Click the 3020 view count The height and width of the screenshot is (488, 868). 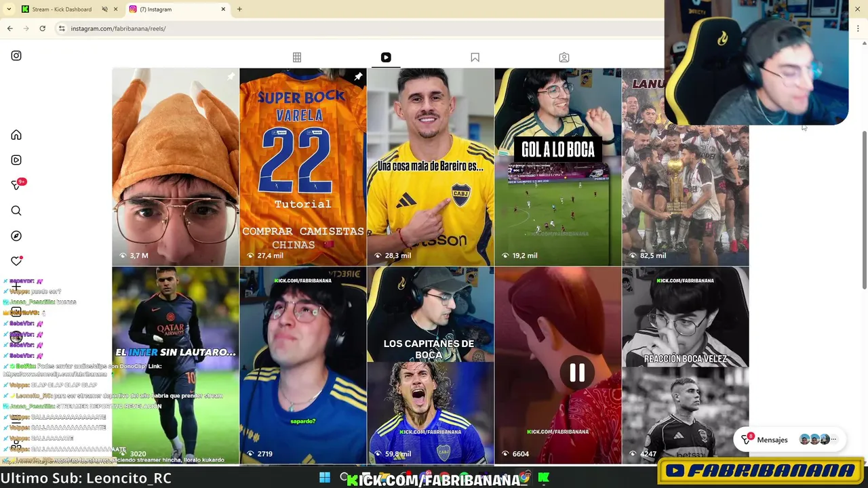tap(132, 454)
